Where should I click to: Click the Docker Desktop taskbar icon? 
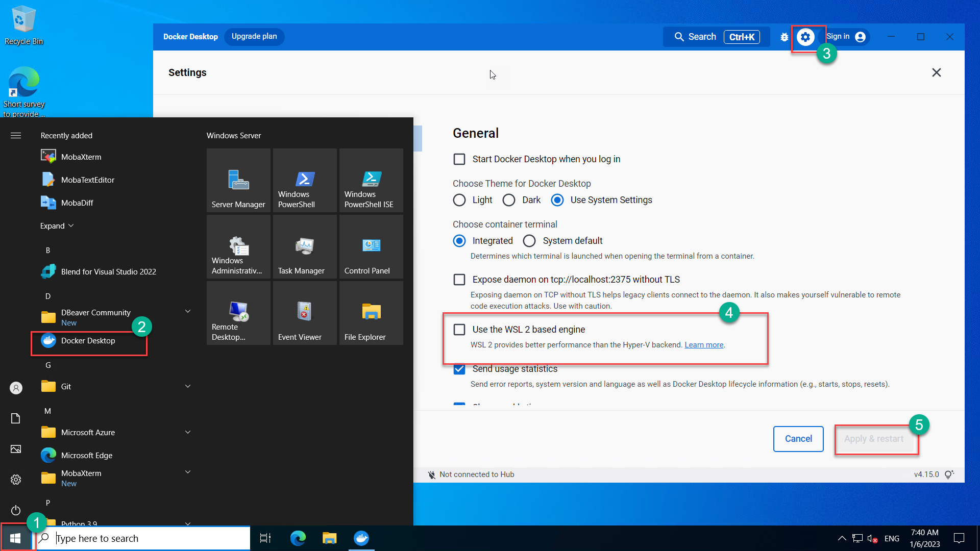[361, 538]
